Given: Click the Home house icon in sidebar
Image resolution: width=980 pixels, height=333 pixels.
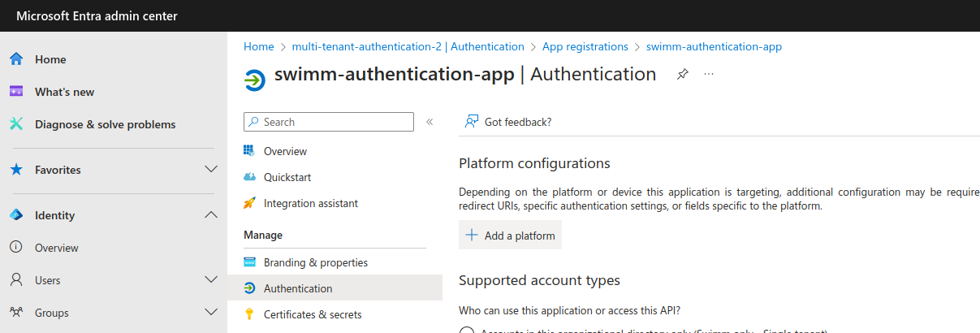Looking at the screenshot, I should coord(16,59).
